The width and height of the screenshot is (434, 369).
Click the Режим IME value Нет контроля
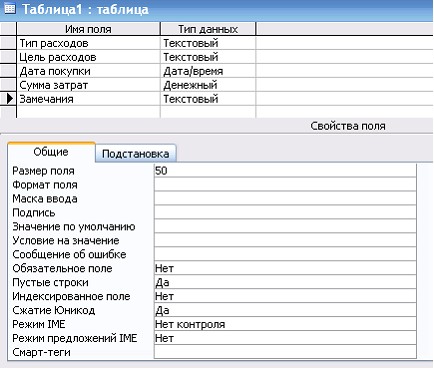285,324
